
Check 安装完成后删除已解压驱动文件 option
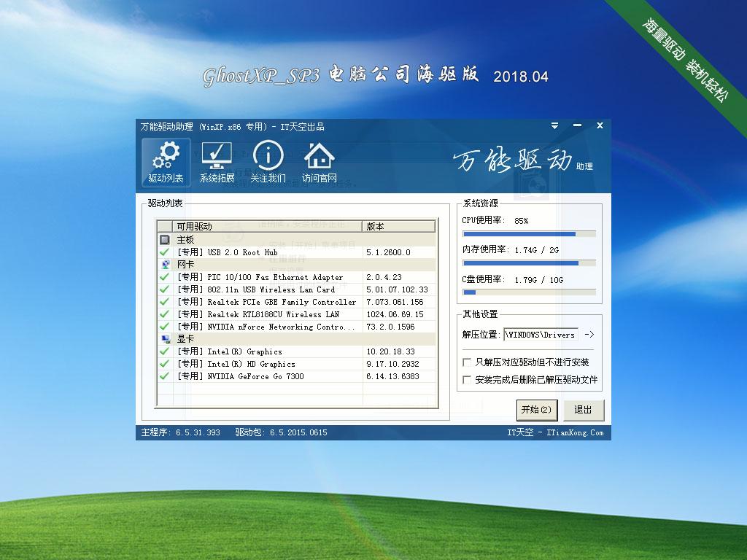tap(465, 380)
